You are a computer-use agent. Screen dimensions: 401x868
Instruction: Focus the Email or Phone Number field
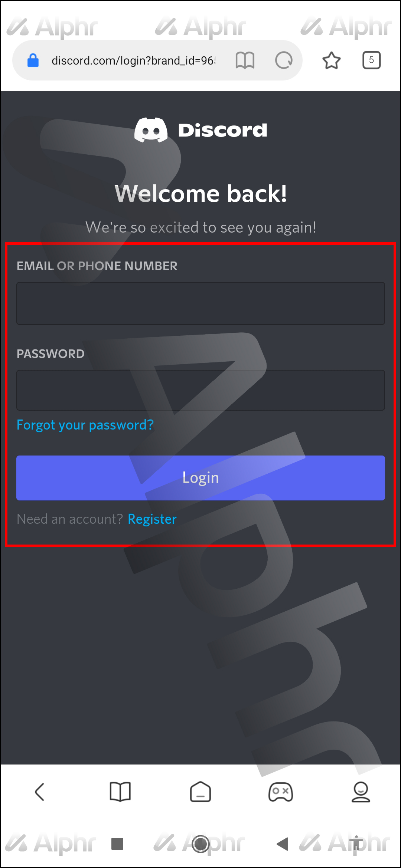point(200,303)
